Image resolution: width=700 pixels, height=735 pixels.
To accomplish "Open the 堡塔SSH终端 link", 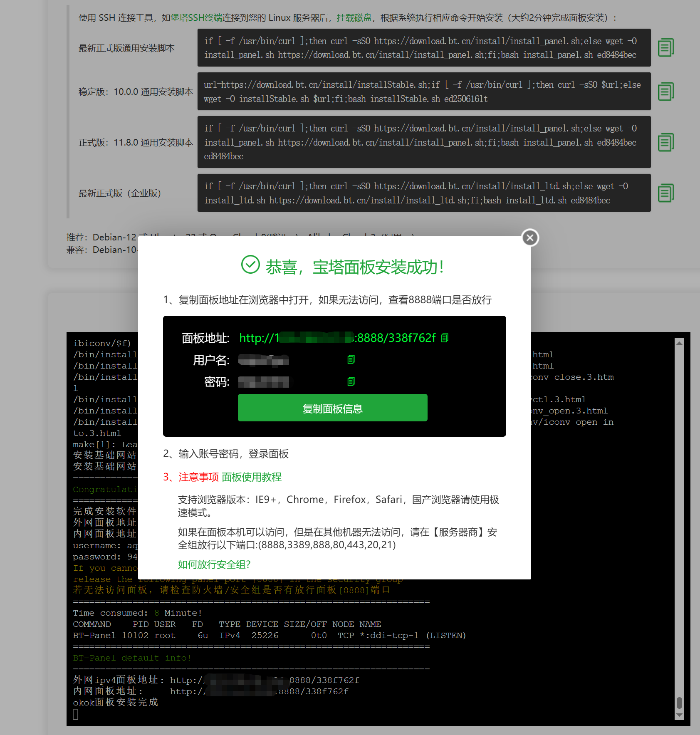I will point(196,17).
